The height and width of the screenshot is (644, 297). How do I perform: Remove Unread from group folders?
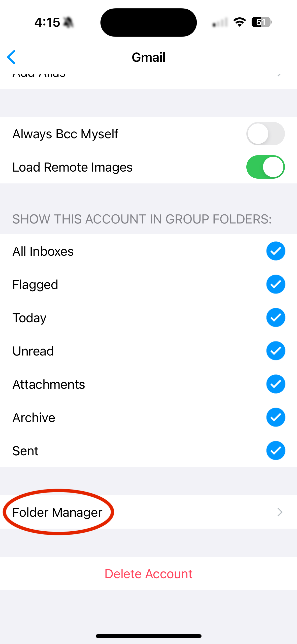click(x=276, y=351)
